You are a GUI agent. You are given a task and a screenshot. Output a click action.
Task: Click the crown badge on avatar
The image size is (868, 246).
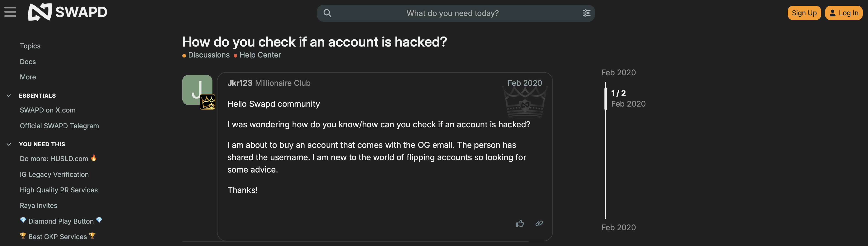(x=207, y=102)
